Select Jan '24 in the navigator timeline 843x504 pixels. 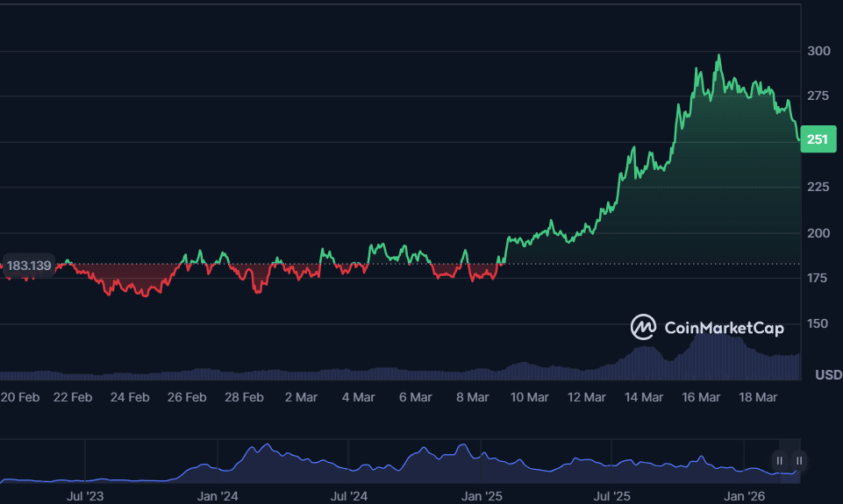(x=217, y=496)
